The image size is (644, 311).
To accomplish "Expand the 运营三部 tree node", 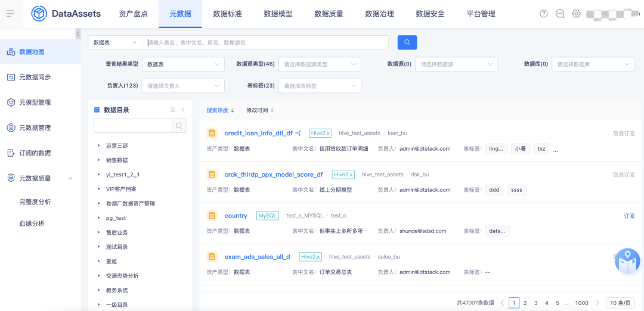I will pos(99,145).
